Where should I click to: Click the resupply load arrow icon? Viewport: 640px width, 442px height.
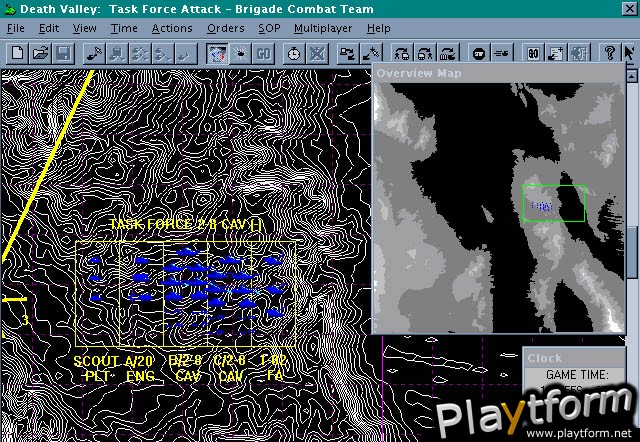448,53
